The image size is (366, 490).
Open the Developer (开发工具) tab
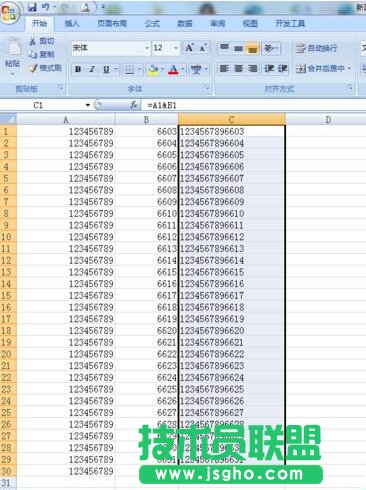tap(290, 24)
